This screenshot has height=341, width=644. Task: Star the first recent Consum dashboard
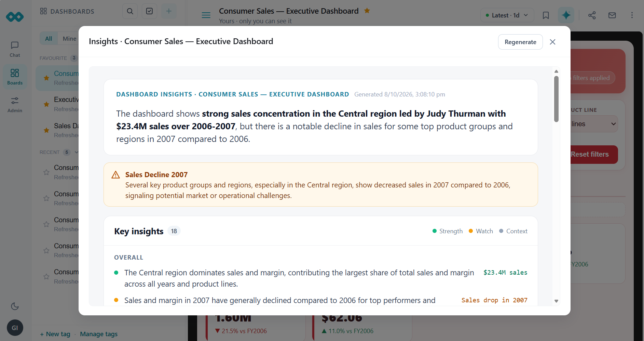(x=46, y=172)
